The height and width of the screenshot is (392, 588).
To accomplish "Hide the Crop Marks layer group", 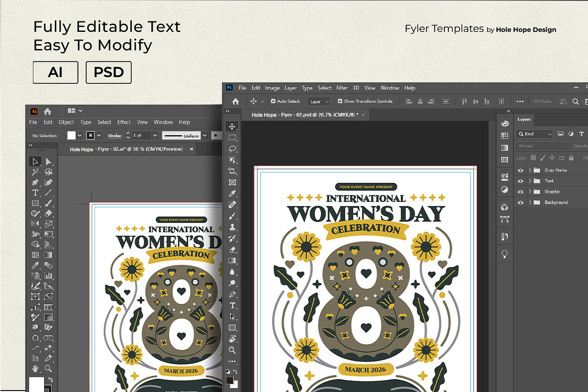I will (x=520, y=170).
